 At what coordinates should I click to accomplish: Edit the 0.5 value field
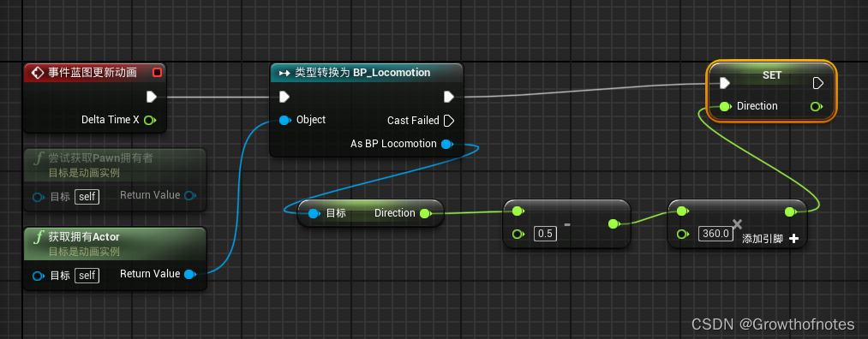[545, 234]
